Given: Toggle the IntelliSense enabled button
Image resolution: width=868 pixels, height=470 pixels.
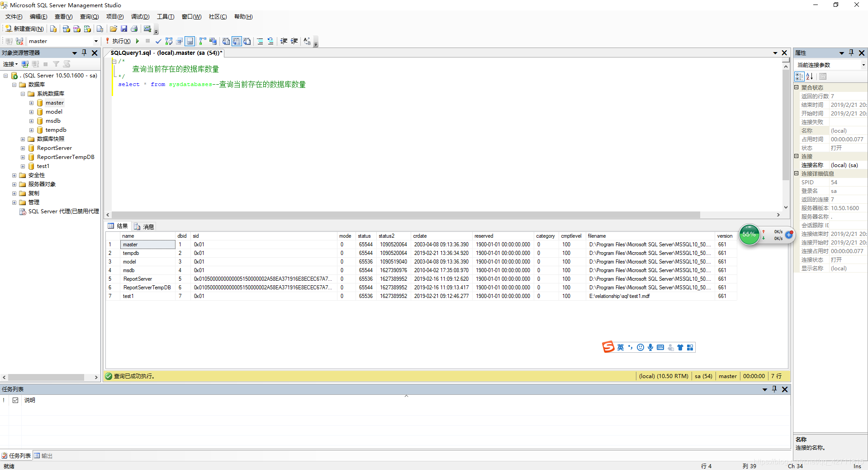Looking at the screenshot, I should pos(190,41).
